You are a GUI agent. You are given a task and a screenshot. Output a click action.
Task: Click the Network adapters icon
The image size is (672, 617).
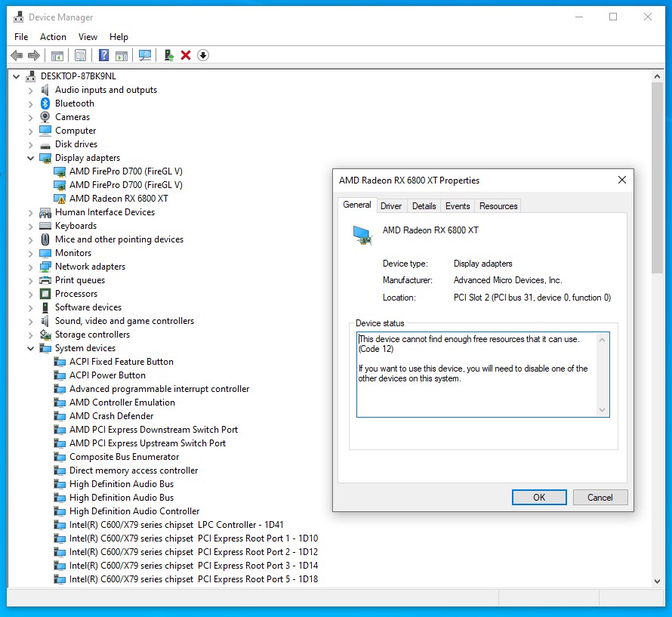[x=45, y=267]
